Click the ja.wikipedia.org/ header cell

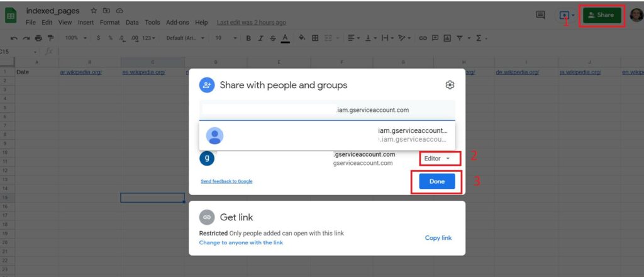[x=589, y=72]
